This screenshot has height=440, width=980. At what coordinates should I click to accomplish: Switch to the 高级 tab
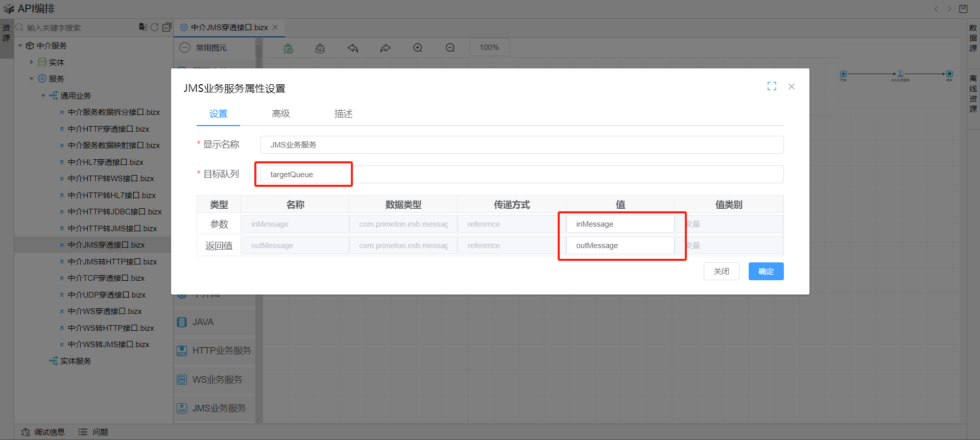tap(280, 114)
